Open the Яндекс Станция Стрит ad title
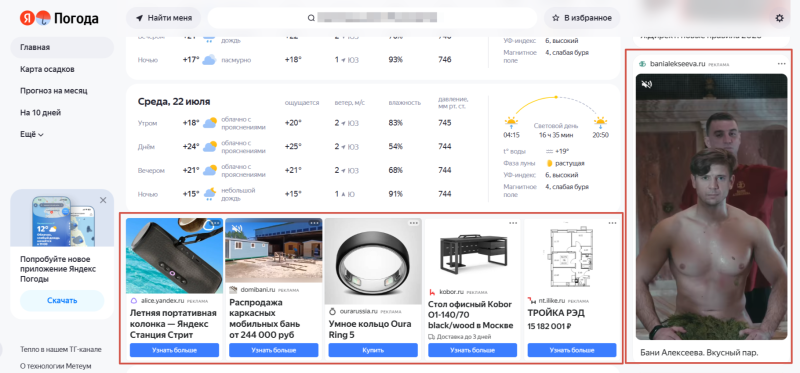Image resolution: width=800 pixels, height=373 pixels. [173, 324]
